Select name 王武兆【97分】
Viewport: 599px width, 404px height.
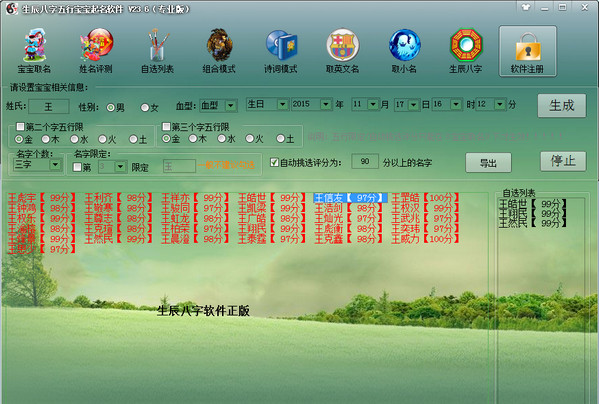425,218
